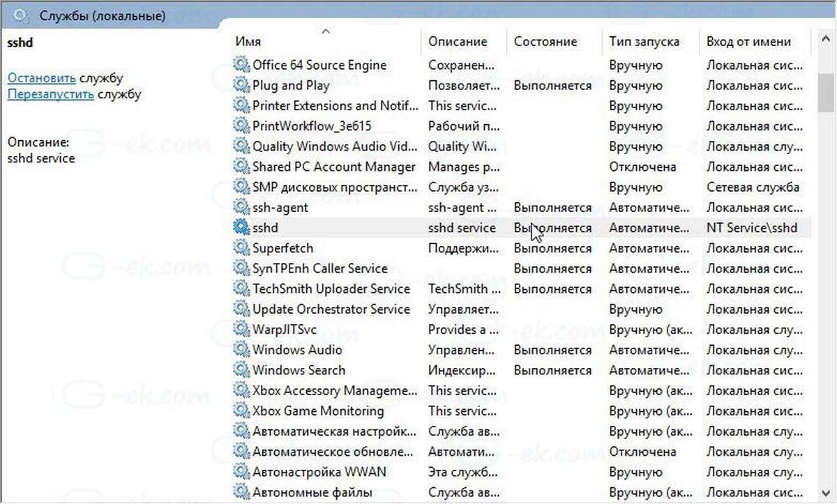The height and width of the screenshot is (504, 837).
Task: Click the Вход от имени column header
Action: 748,42
